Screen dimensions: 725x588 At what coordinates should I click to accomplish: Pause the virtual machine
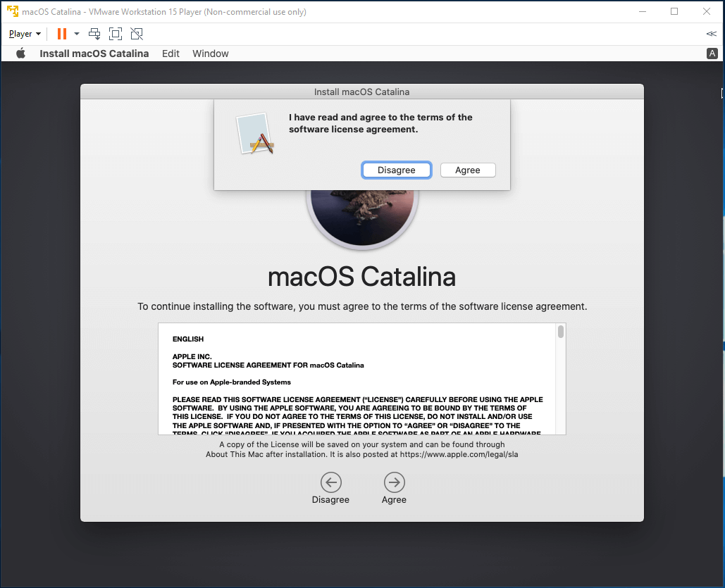click(61, 34)
